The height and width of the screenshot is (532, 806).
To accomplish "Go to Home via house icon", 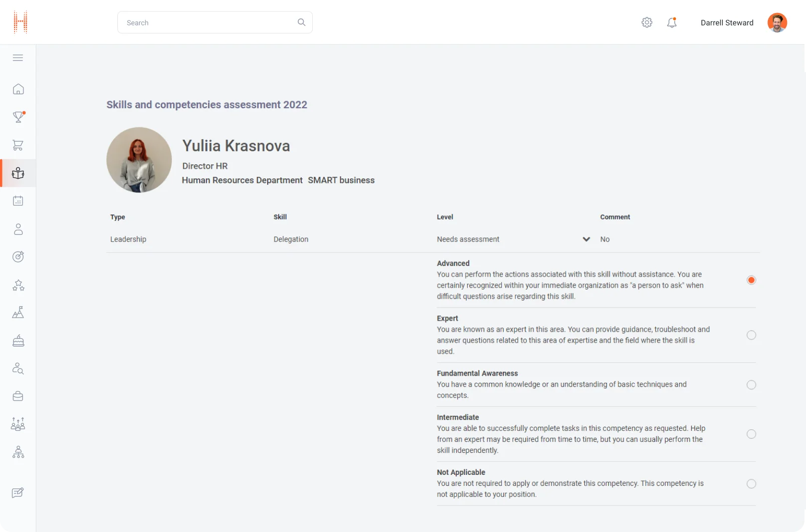I will click(x=18, y=89).
